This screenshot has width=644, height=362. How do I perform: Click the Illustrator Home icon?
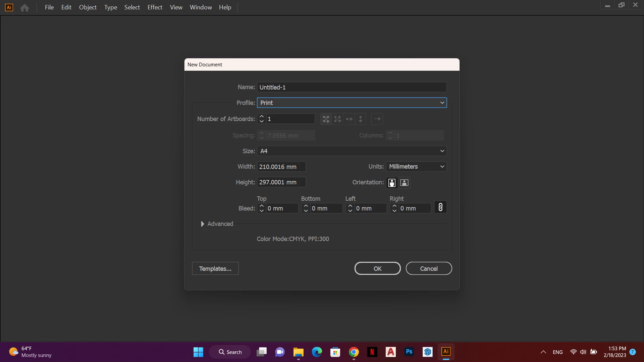24,8
